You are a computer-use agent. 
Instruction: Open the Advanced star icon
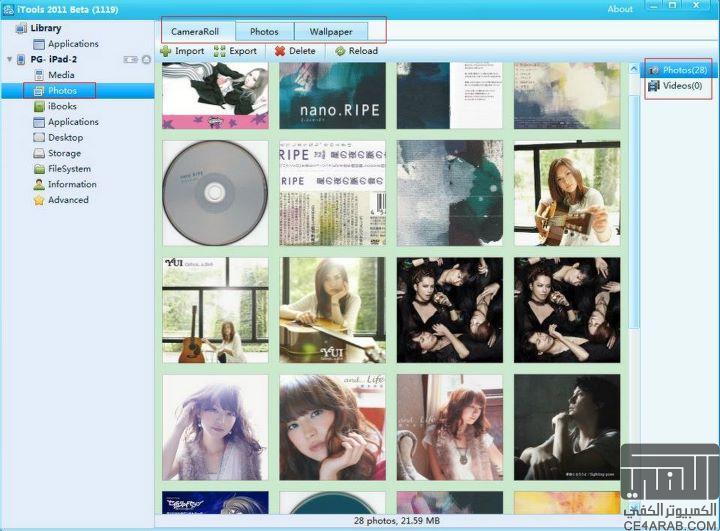tap(39, 200)
